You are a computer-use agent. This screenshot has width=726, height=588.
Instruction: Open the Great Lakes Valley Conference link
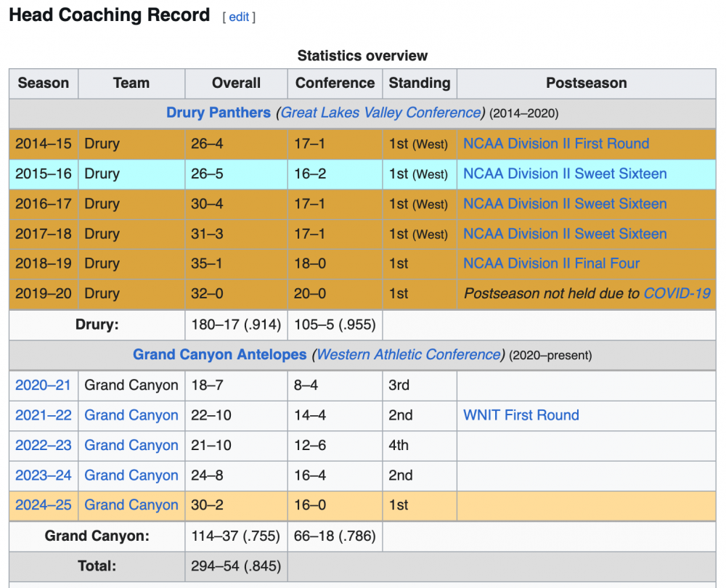tap(381, 113)
